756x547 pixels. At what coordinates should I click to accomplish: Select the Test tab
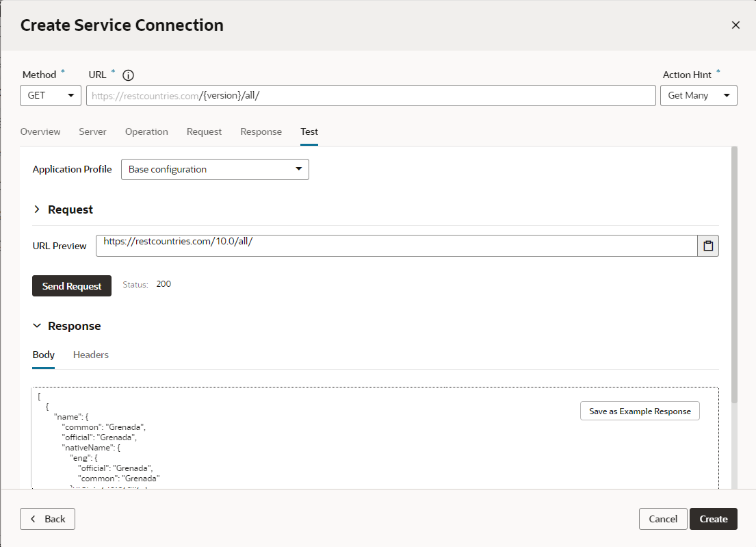309,131
